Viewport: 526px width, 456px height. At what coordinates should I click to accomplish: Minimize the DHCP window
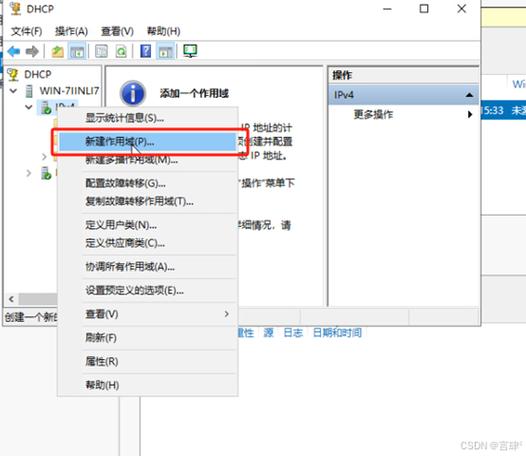pos(387,9)
